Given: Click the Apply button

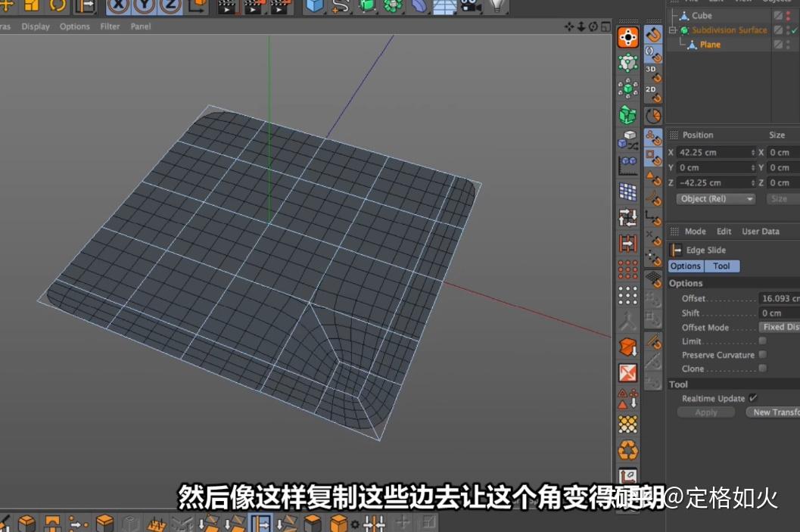Looking at the screenshot, I should pyautogui.click(x=706, y=412).
